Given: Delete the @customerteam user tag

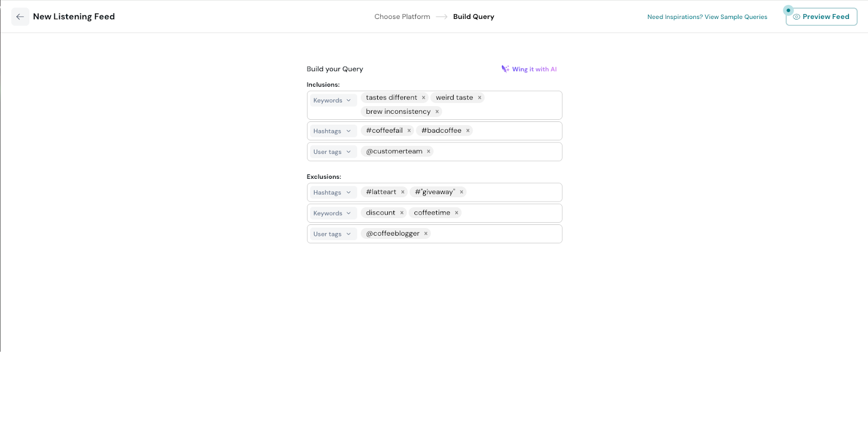Looking at the screenshot, I should click(x=429, y=152).
